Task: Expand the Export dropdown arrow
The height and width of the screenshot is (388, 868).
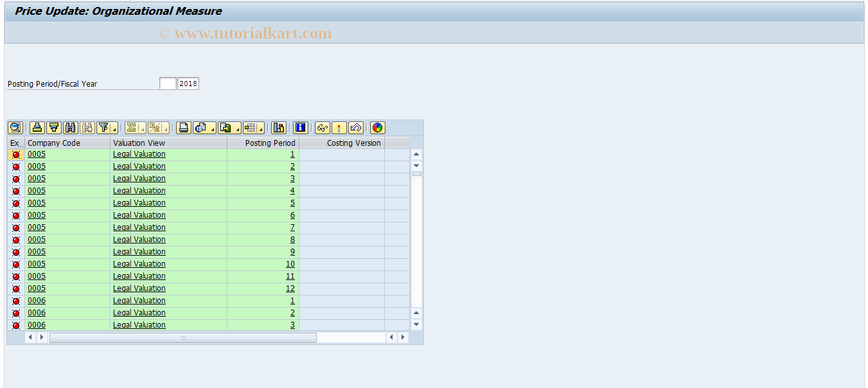Action: click(x=238, y=128)
